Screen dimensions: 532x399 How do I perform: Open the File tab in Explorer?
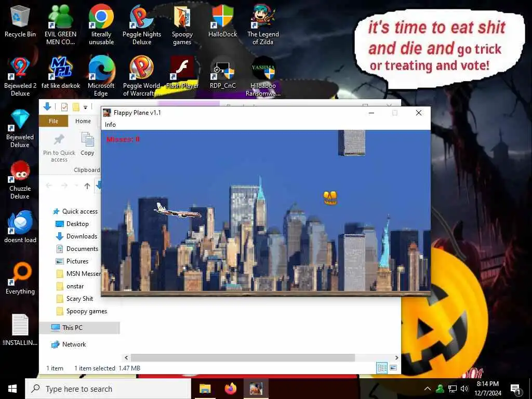click(x=54, y=121)
